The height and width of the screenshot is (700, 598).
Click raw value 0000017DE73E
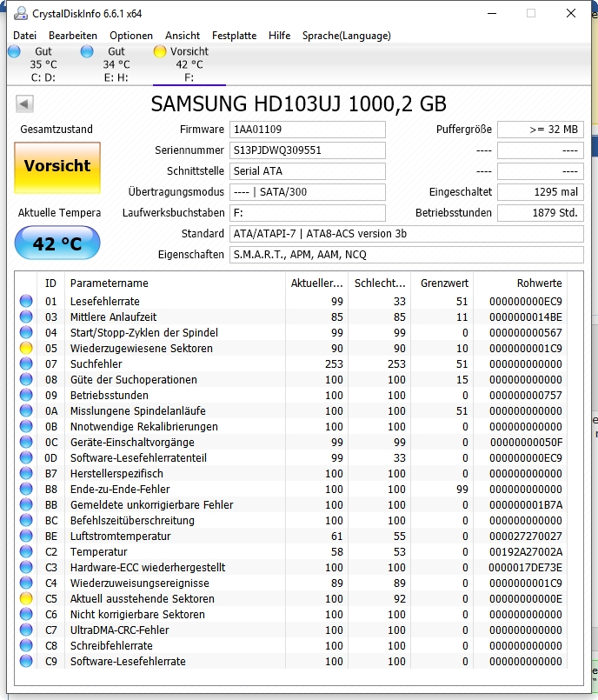[526, 568]
